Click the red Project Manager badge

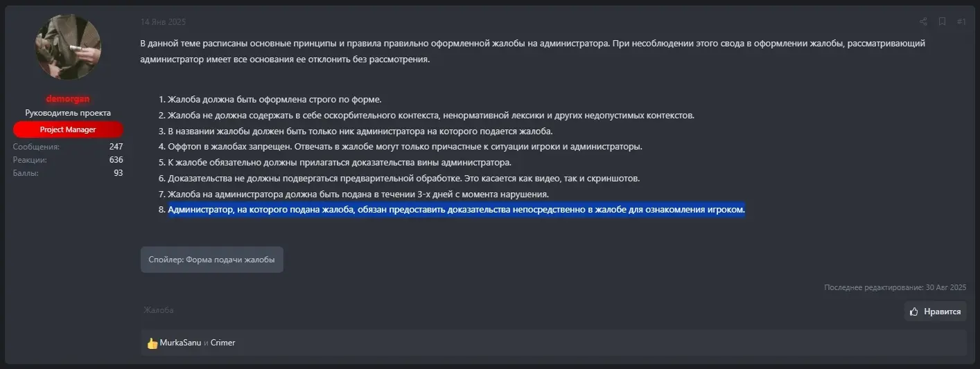pyautogui.click(x=68, y=129)
